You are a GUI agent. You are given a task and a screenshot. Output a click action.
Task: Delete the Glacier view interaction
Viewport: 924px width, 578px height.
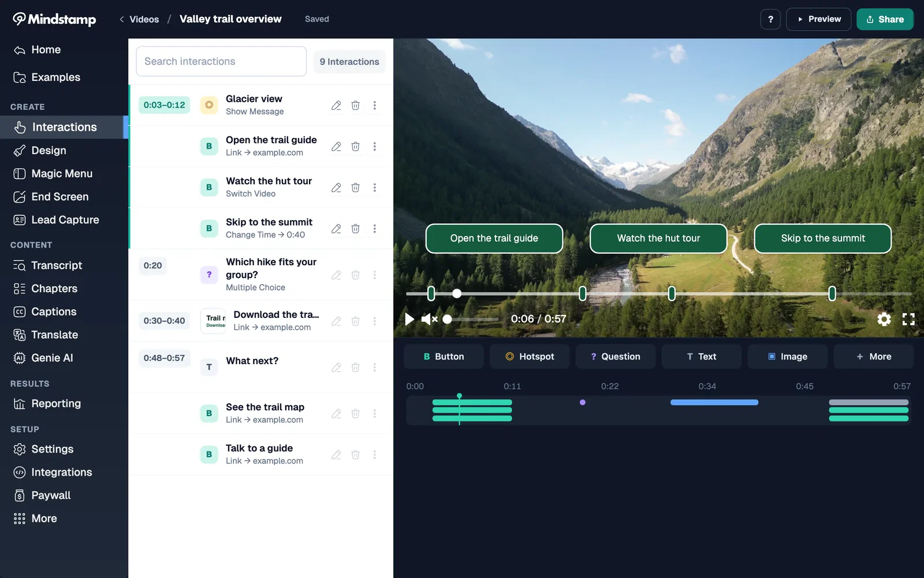(x=356, y=105)
